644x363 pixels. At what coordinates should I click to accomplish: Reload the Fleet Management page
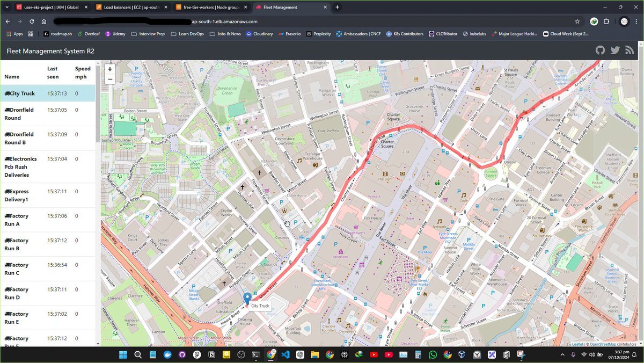[32, 21]
